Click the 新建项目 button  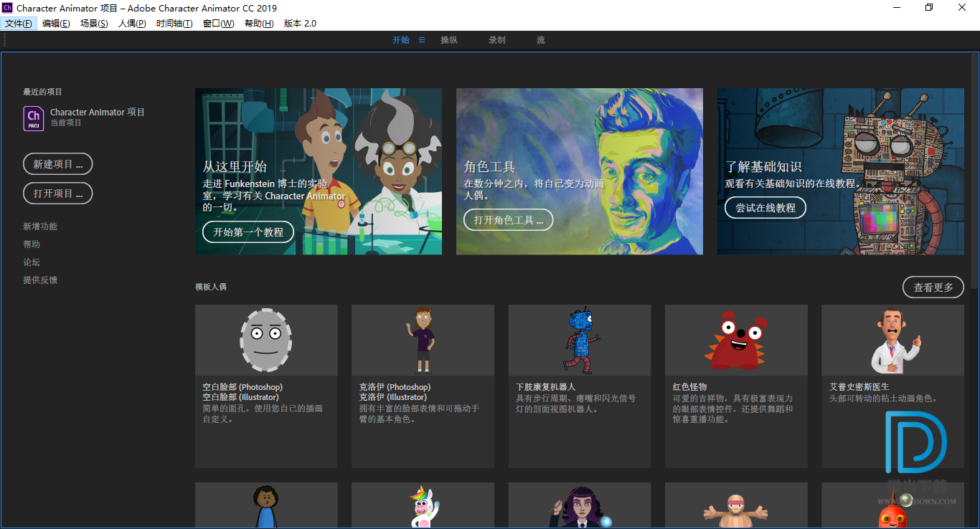tap(58, 164)
